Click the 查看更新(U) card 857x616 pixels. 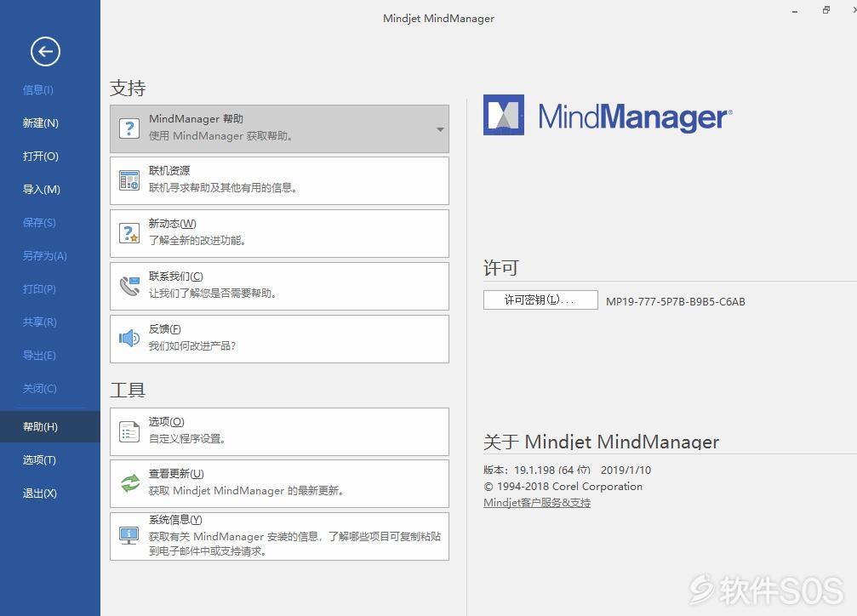pyautogui.click(x=279, y=484)
